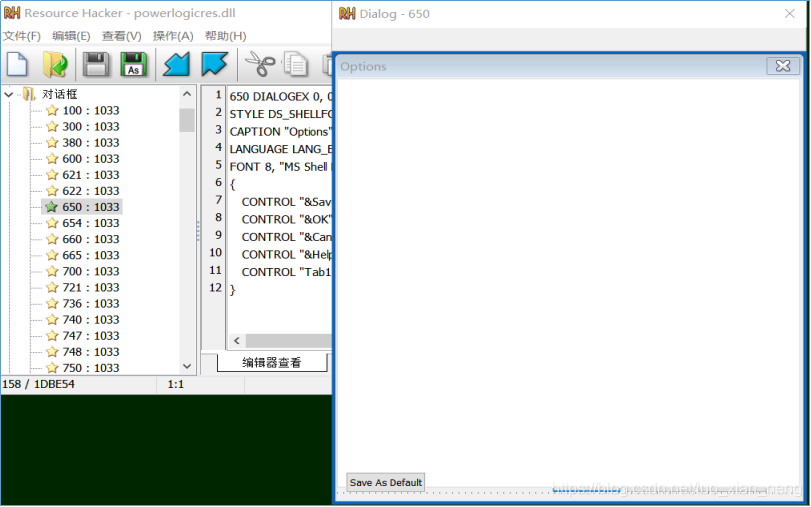Switch to the 编辑器查看 tab
Image resolution: width=811 pixels, height=507 pixels.
click(x=272, y=363)
